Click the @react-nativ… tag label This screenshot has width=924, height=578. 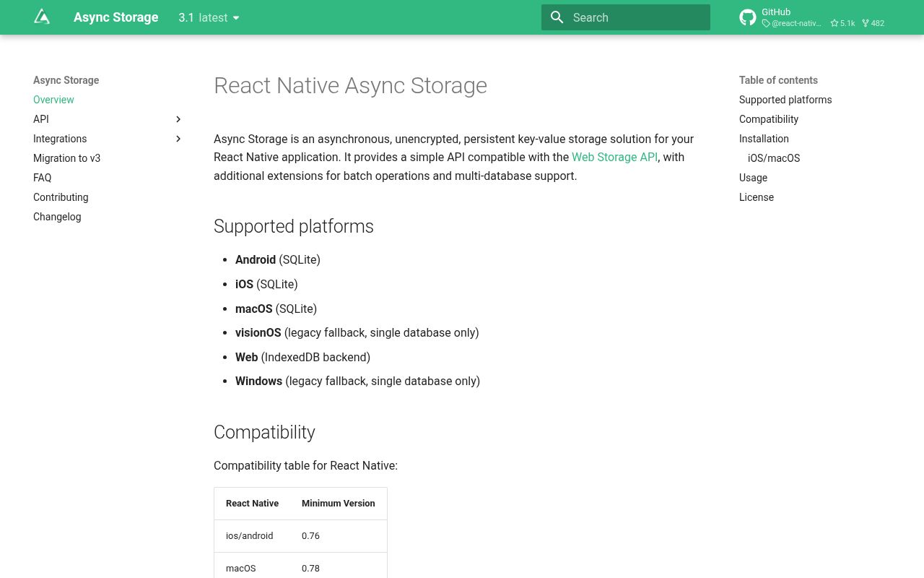[792, 23]
